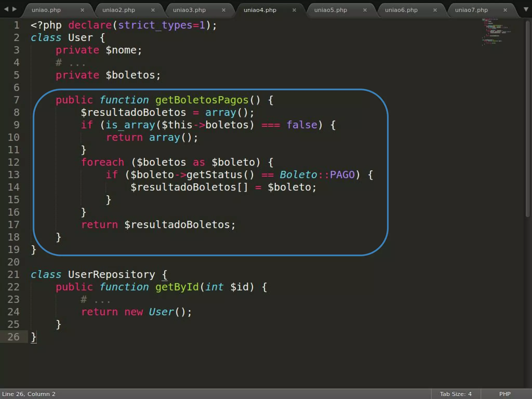
Task: Open the tab list dropdown arrow
Action: [526, 9]
